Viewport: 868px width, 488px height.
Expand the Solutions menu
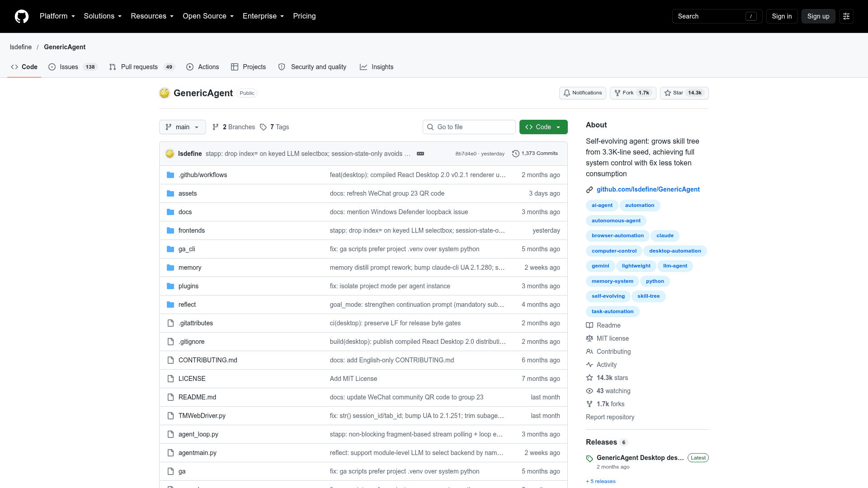(103, 16)
